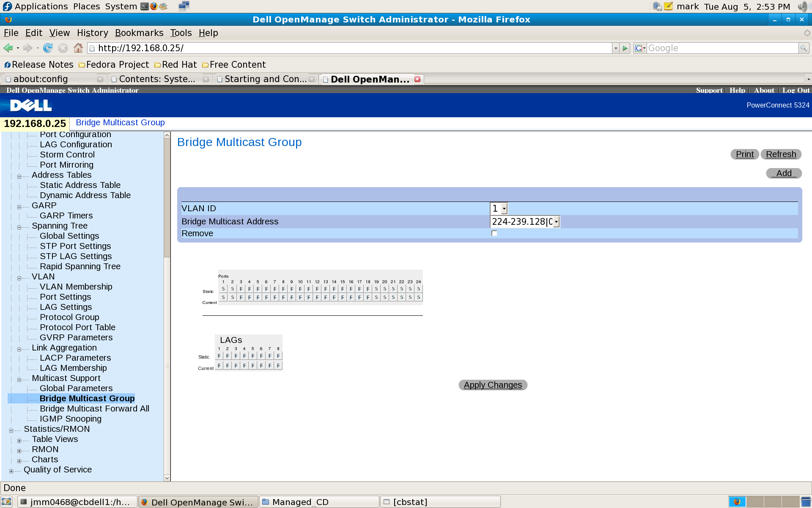812x508 pixels.
Task: Collapse the Multicast Support node
Action: click(x=19, y=380)
